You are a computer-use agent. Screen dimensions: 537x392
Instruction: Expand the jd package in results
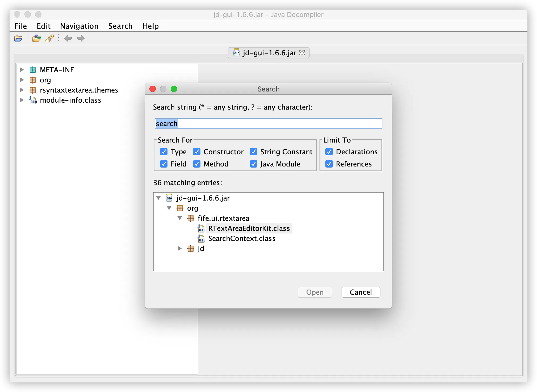(180, 248)
